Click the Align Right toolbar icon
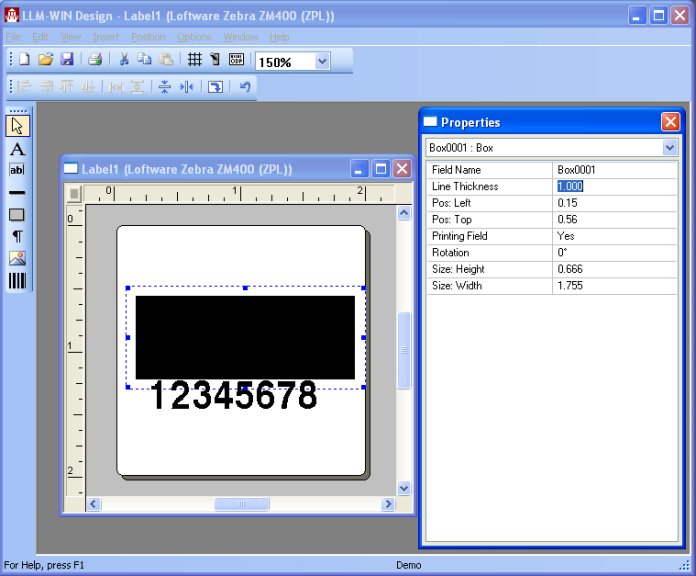 (46, 87)
